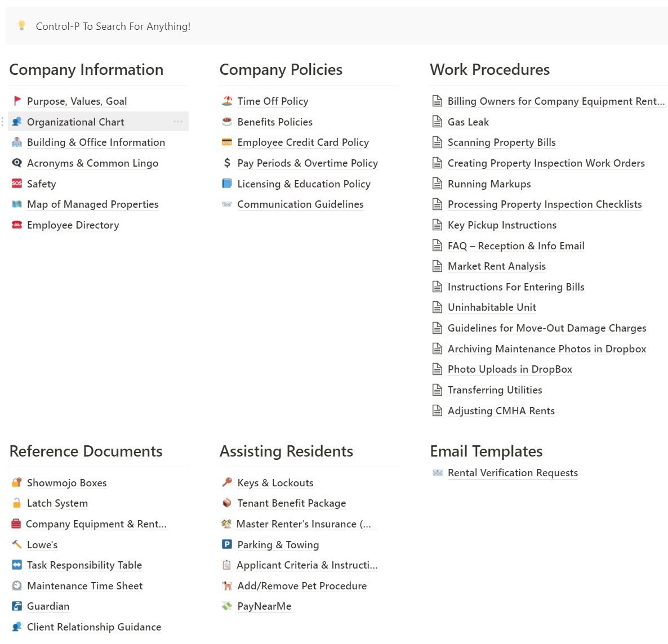Screen dimensions: 668x644
Task: Click the Work Procedures heading
Action: point(490,69)
